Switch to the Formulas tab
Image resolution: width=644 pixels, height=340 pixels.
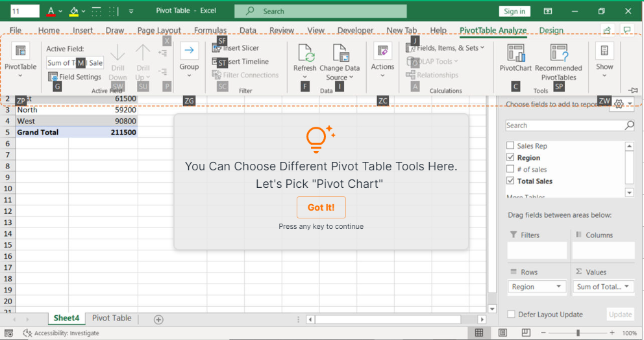pos(210,30)
